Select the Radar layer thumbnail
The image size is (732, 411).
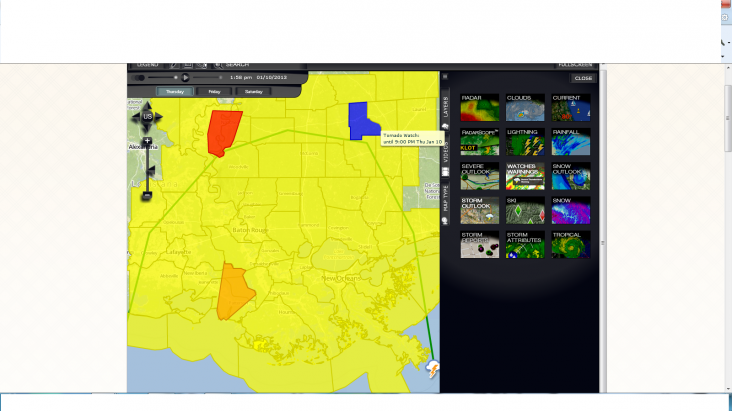tap(480, 108)
